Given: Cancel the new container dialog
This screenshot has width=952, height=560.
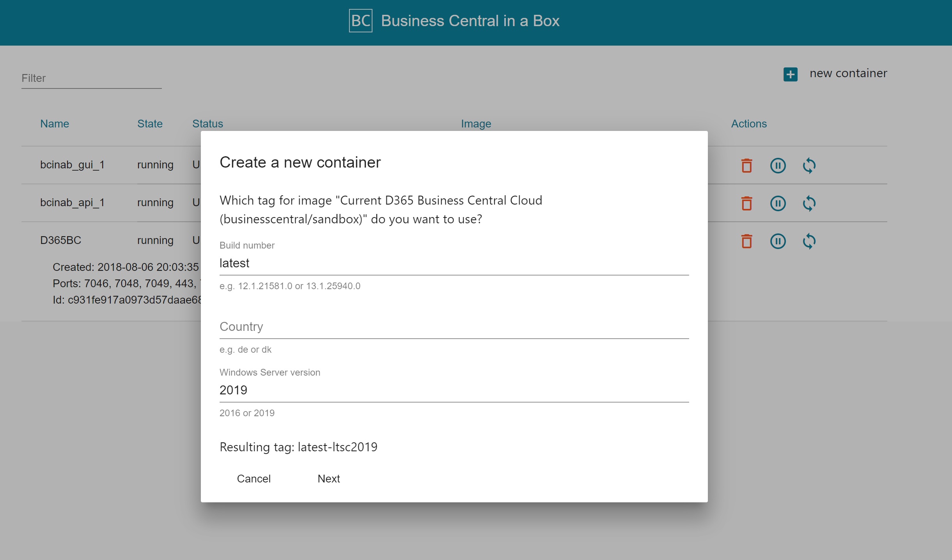Looking at the screenshot, I should click(x=254, y=478).
